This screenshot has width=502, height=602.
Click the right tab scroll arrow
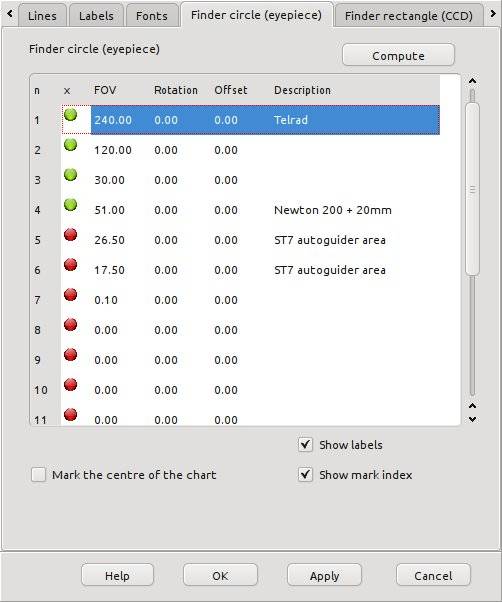[x=493, y=14]
